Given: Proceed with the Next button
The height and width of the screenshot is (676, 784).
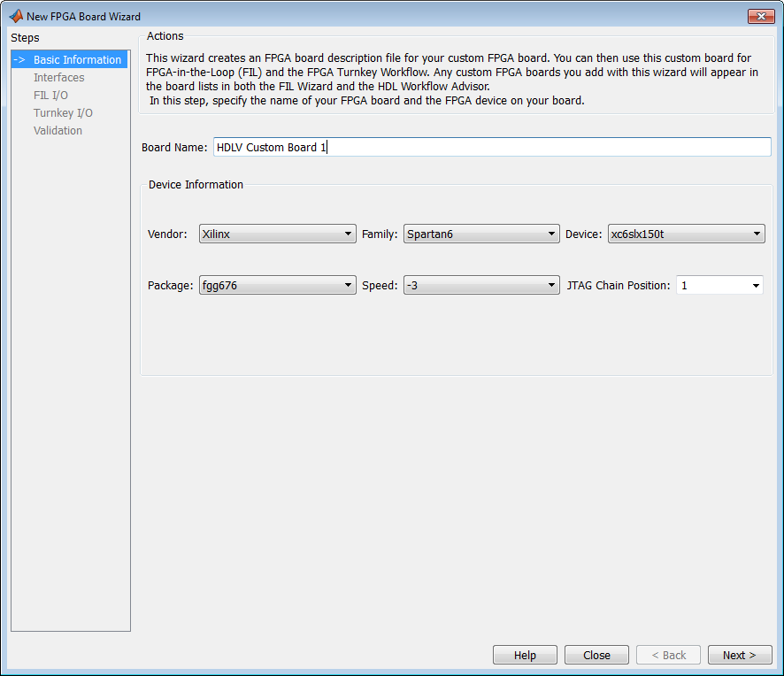Looking at the screenshot, I should (x=740, y=655).
